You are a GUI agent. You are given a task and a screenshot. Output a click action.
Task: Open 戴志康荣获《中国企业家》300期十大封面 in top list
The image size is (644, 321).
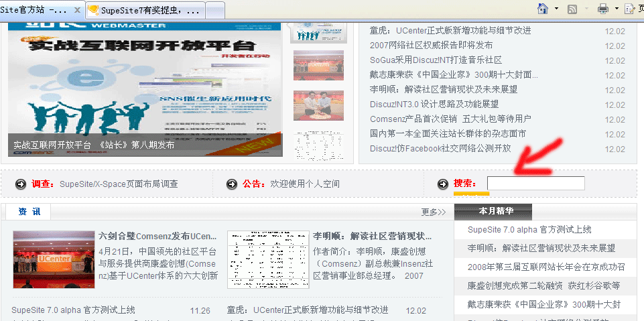[454, 74]
